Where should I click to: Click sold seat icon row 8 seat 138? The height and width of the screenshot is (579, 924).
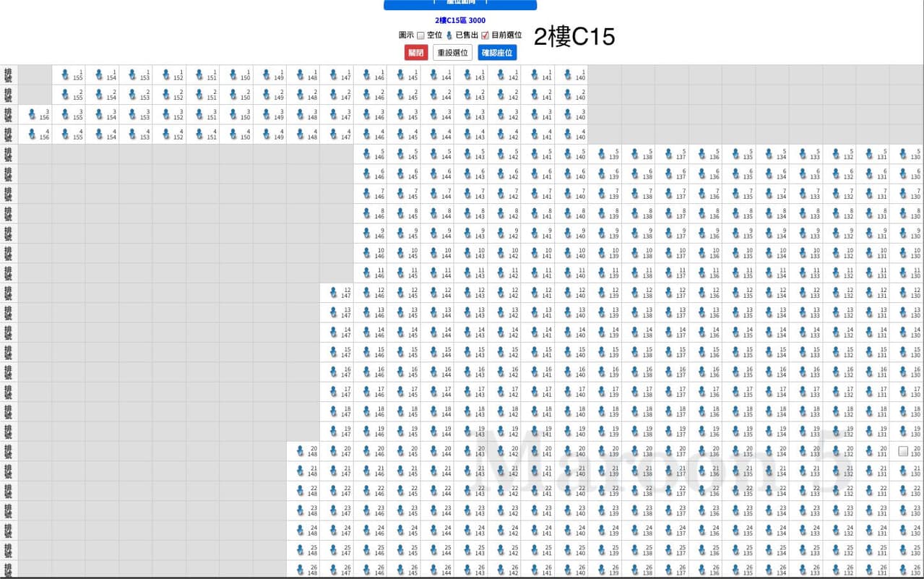pos(636,214)
